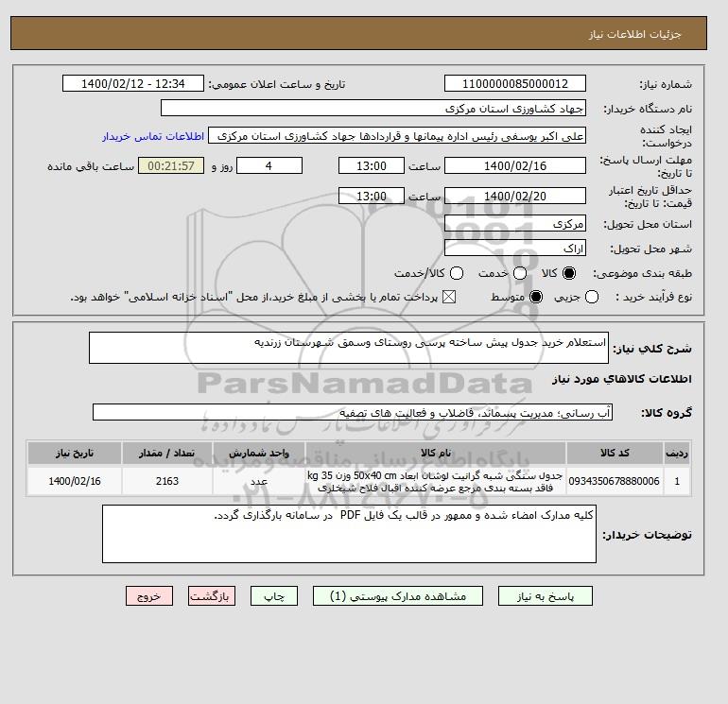Click the چاپ print button
This screenshot has width=728, height=704.
pyautogui.click(x=274, y=596)
